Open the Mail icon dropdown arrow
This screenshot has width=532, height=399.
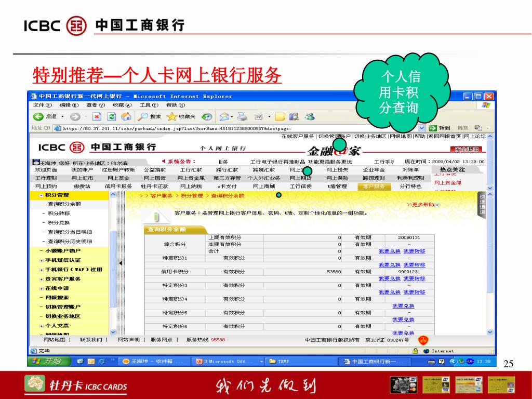click(232, 117)
